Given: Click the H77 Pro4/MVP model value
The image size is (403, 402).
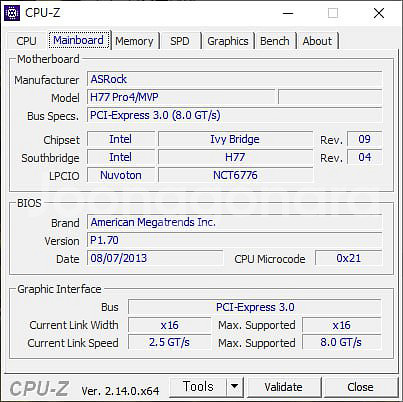Looking at the screenshot, I should click(181, 97).
